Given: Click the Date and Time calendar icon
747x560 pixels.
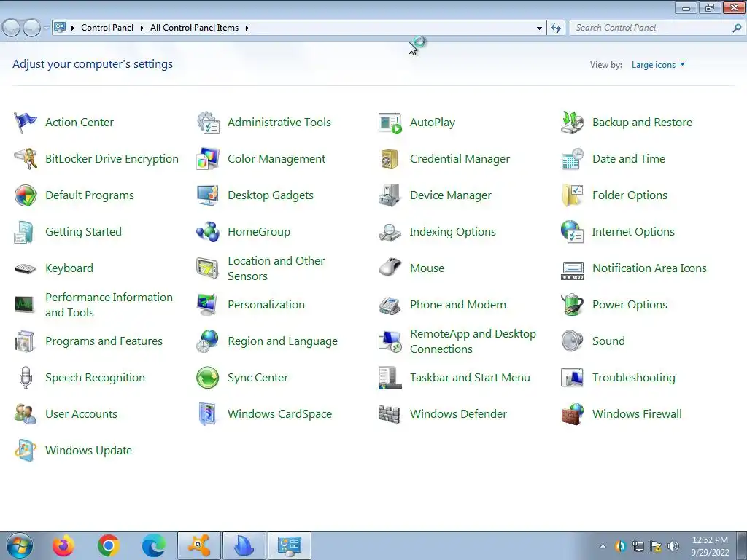Looking at the screenshot, I should (572, 159).
